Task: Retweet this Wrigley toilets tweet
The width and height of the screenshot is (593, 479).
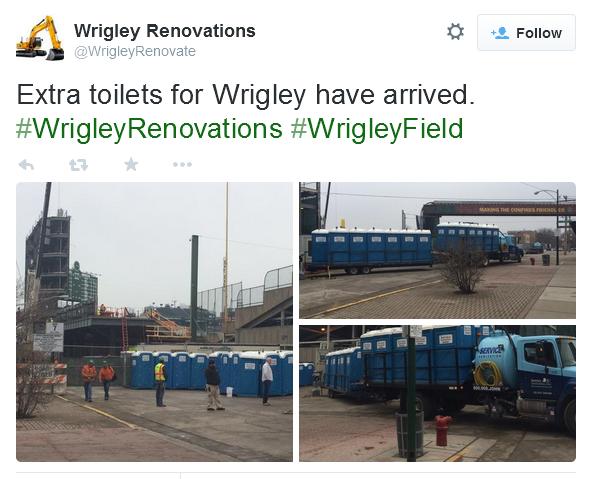Action: coord(78,165)
